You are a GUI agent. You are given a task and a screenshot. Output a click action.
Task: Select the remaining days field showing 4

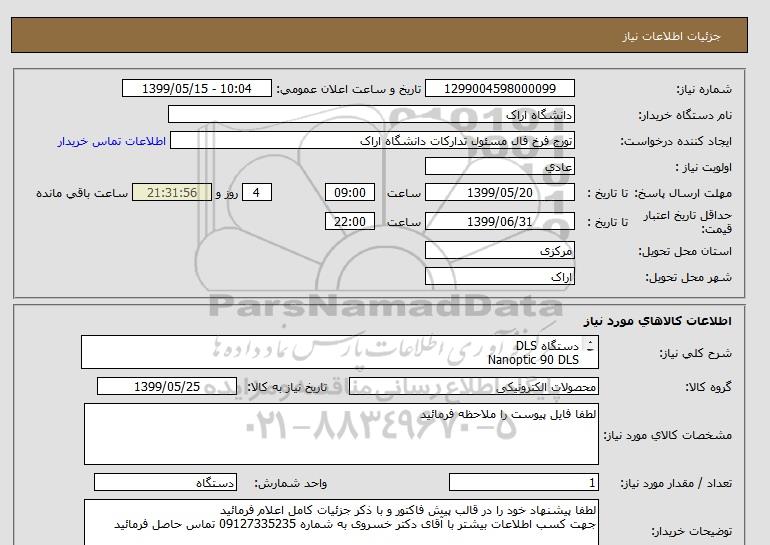(256, 192)
